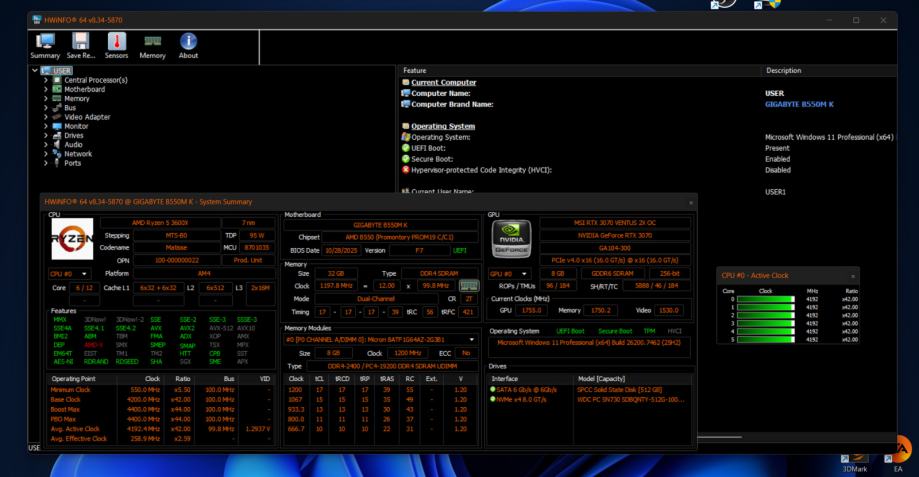Open the Summary toolbar button
The height and width of the screenshot is (477, 919).
[x=45, y=46]
